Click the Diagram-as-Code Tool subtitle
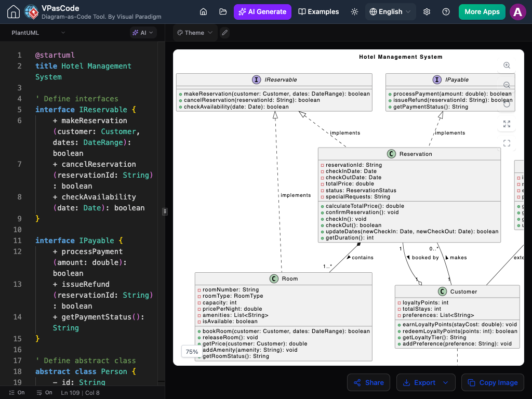532x399 pixels. [x=101, y=17]
